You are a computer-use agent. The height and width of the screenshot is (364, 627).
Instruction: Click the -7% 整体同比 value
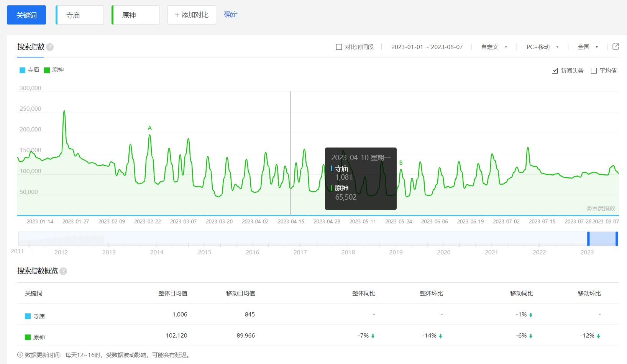tap(366, 336)
